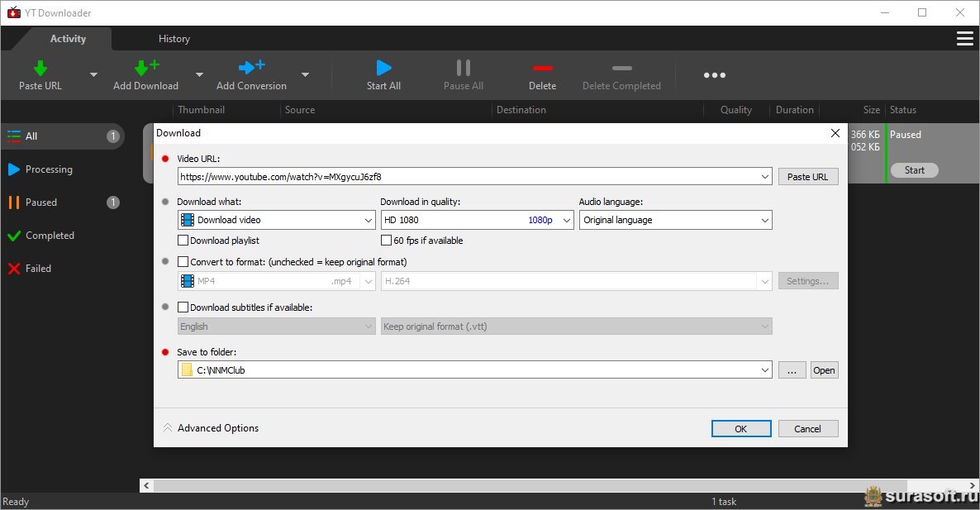The image size is (980, 510).
Task: Click the Paste URL toolbar icon
Action: [x=40, y=68]
